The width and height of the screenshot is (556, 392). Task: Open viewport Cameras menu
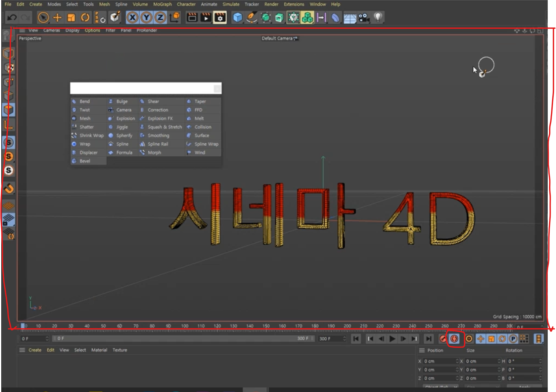tap(51, 30)
